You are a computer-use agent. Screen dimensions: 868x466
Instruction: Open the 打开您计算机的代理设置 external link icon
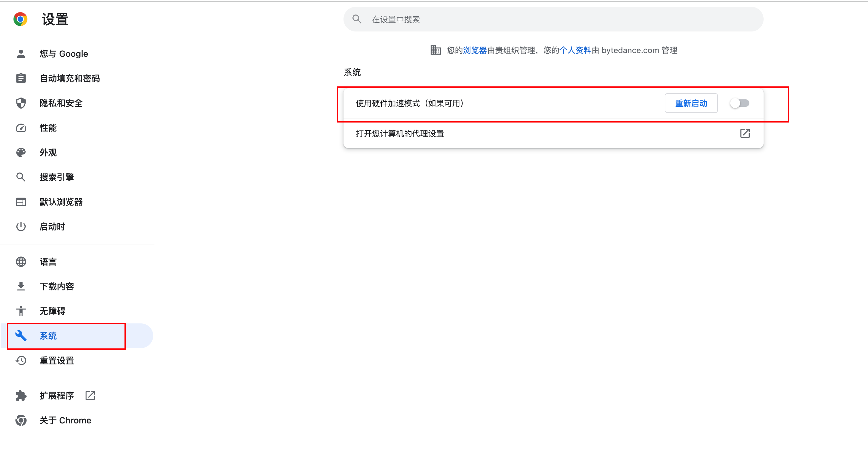(745, 134)
